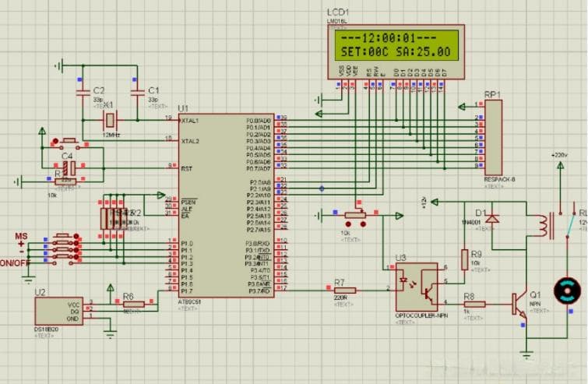Select the power arrow feeding RP1 pin 1
The width and height of the screenshot is (588, 384).
(x=462, y=107)
